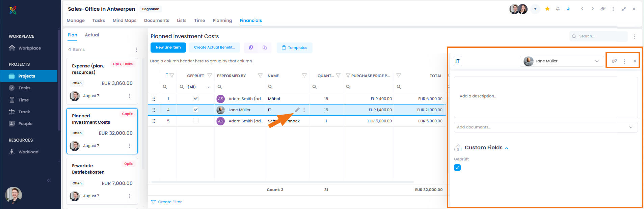This screenshot has height=209, width=644.
Task: Click the NAME column search field
Action: pos(287,87)
